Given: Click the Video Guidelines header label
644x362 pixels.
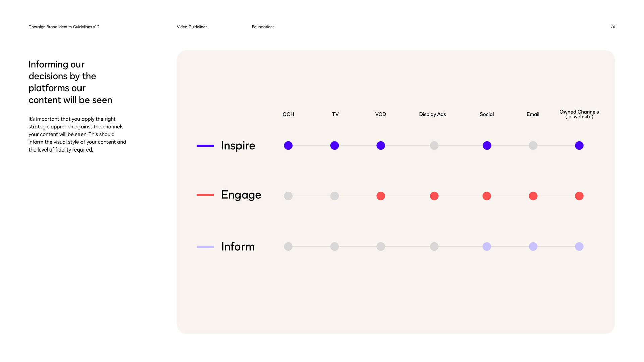Looking at the screenshot, I should click(192, 27).
